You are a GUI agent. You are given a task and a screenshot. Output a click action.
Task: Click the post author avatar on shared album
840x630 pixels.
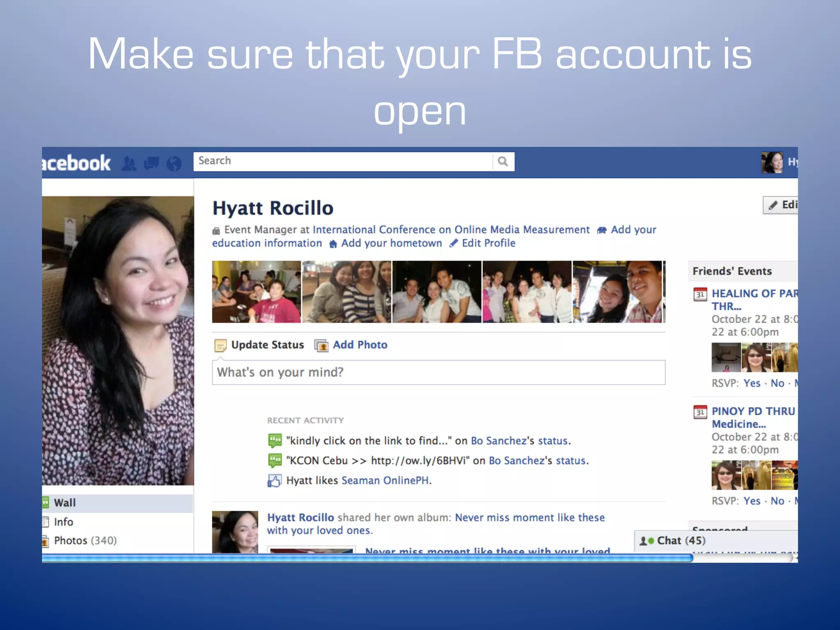235,532
